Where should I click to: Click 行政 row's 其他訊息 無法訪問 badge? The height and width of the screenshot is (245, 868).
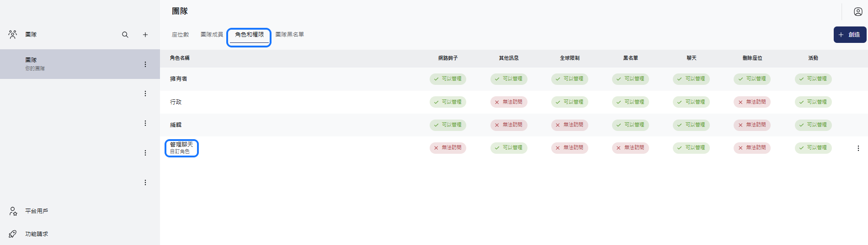pyautogui.click(x=509, y=102)
